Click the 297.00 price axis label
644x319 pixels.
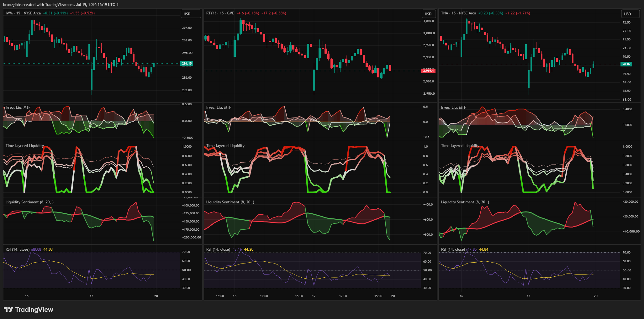click(187, 28)
